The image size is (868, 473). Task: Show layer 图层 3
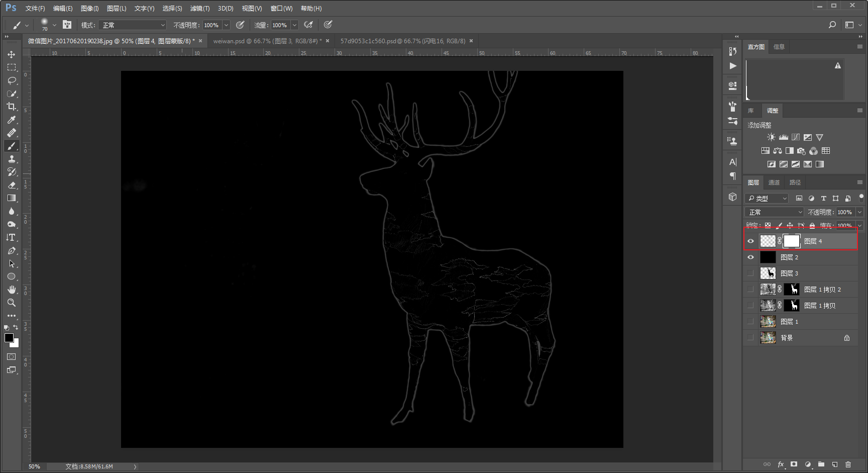click(x=750, y=273)
